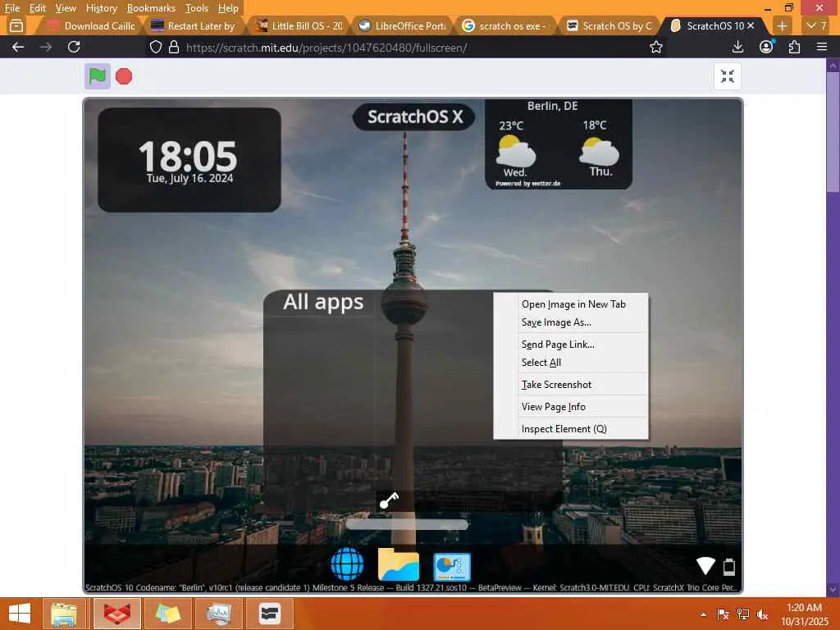Select Take Screenshot from context menu
Image resolution: width=840 pixels, height=630 pixels.
click(x=571, y=384)
